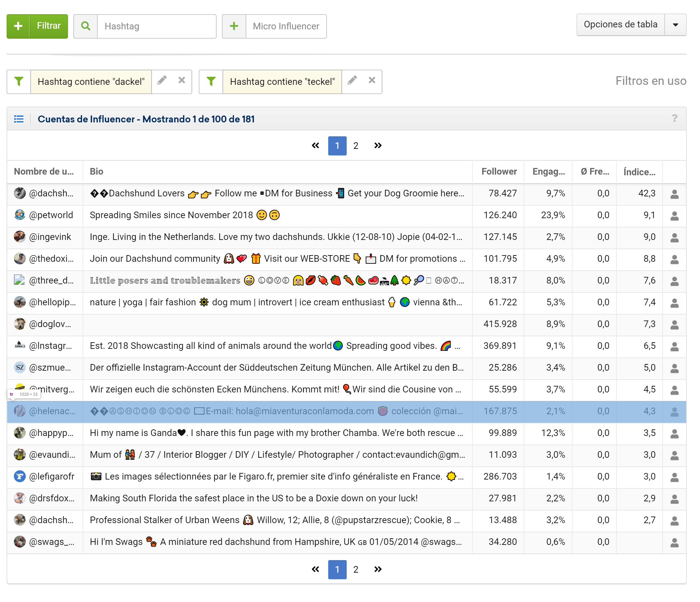Edit the "dackel" hashtag filter with pencil
700x602 pixels.
pos(162,81)
